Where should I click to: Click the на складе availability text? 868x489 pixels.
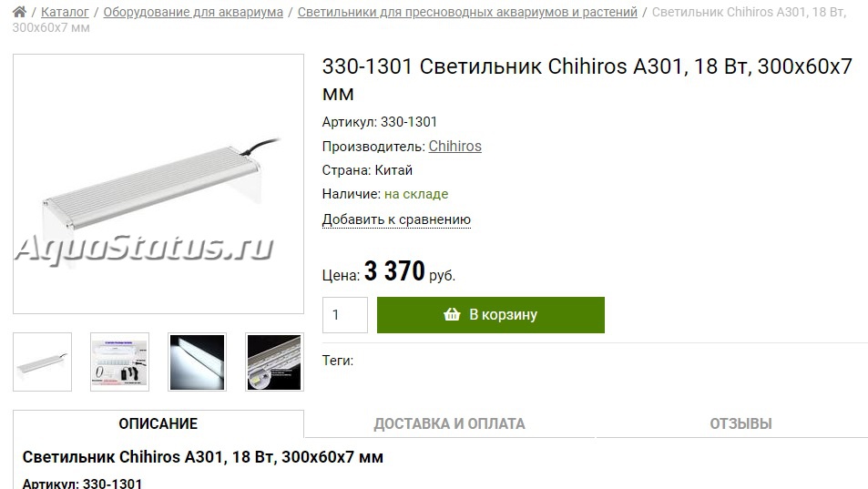(x=416, y=194)
